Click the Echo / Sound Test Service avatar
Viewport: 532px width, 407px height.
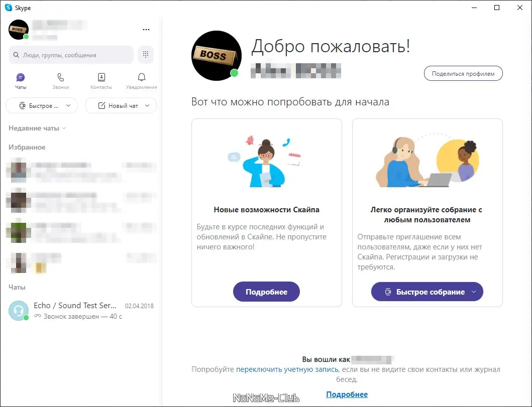18,311
